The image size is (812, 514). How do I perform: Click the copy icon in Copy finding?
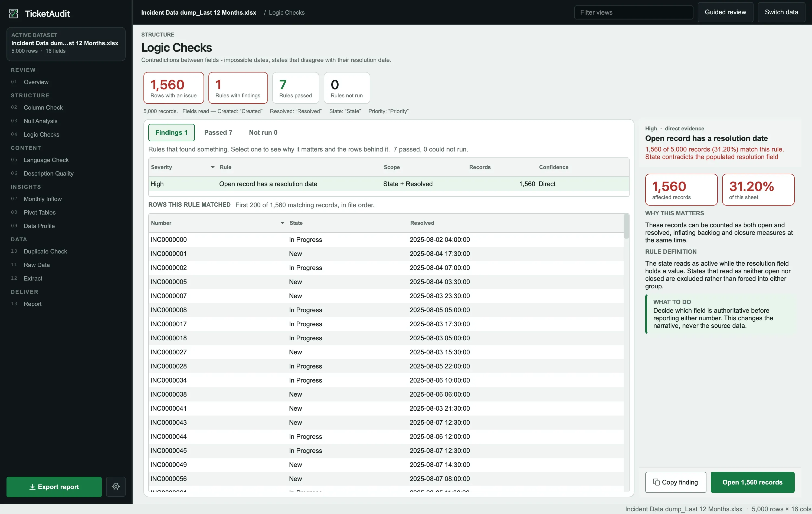tap(656, 482)
